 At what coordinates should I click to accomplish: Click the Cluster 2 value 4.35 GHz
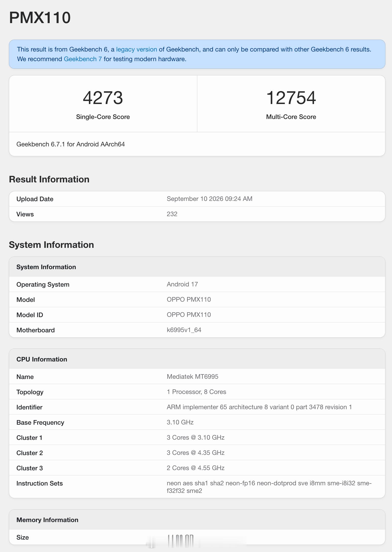point(195,453)
